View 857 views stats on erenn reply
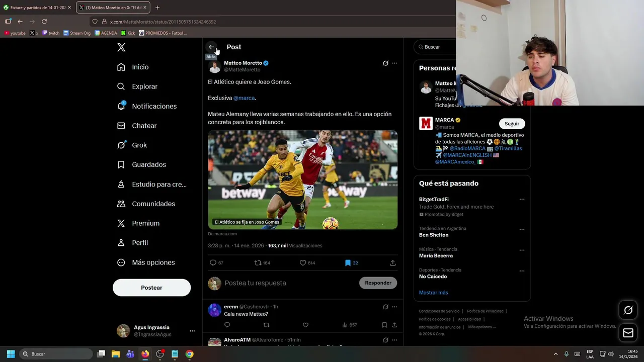The height and width of the screenshot is (362, 644). pos(349,325)
